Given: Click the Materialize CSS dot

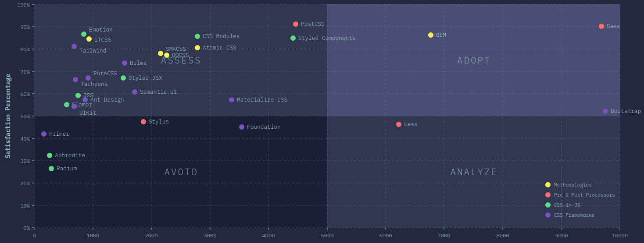Looking at the screenshot, I should tap(232, 100).
